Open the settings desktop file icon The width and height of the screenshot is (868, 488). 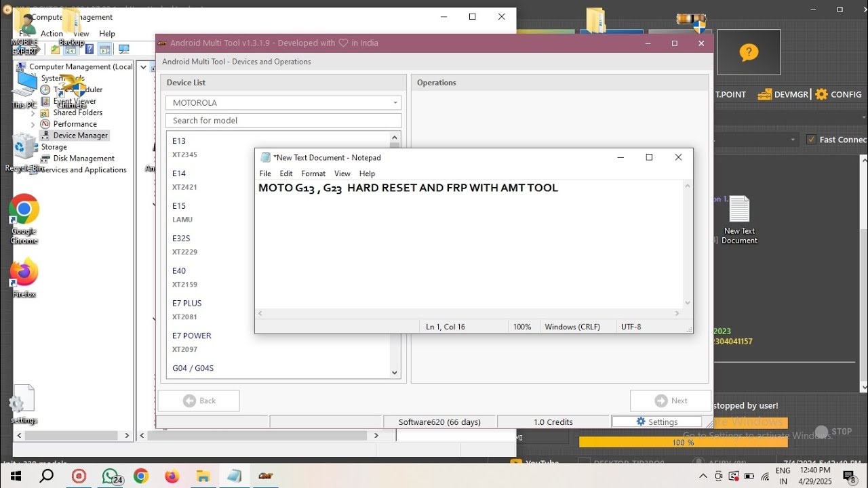pos(24,405)
